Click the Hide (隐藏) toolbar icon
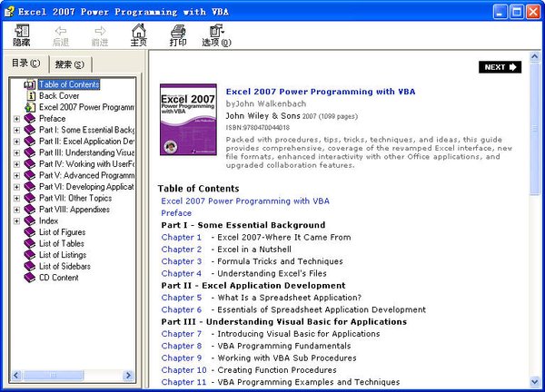The height and width of the screenshot is (392, 545). coord(22,35)
